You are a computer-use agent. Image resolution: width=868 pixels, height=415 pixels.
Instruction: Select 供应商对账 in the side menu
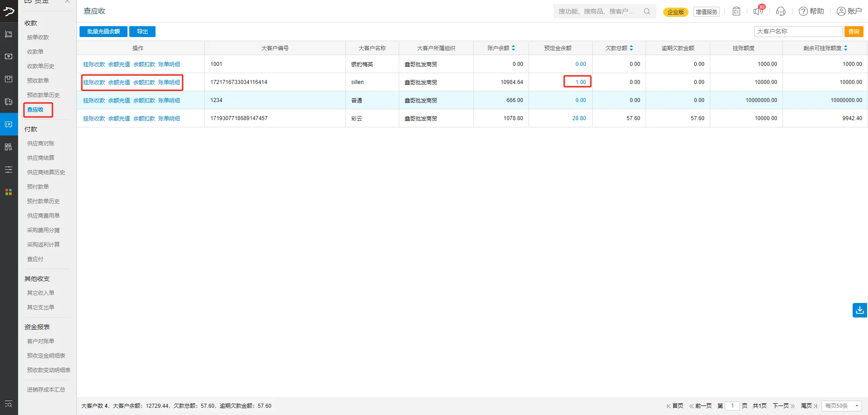tap(41, 144)
